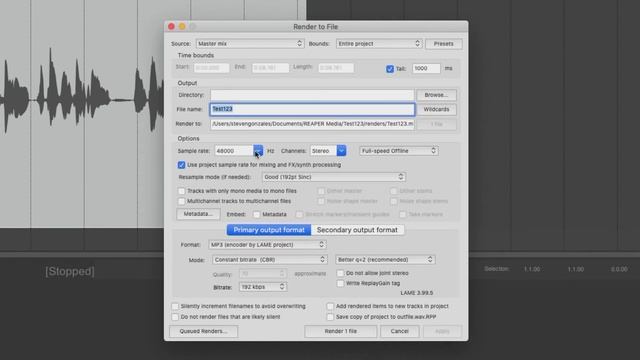
Task: Open the Mode dropdown showing Constant bitrate
Action: [x=270, y=260]
